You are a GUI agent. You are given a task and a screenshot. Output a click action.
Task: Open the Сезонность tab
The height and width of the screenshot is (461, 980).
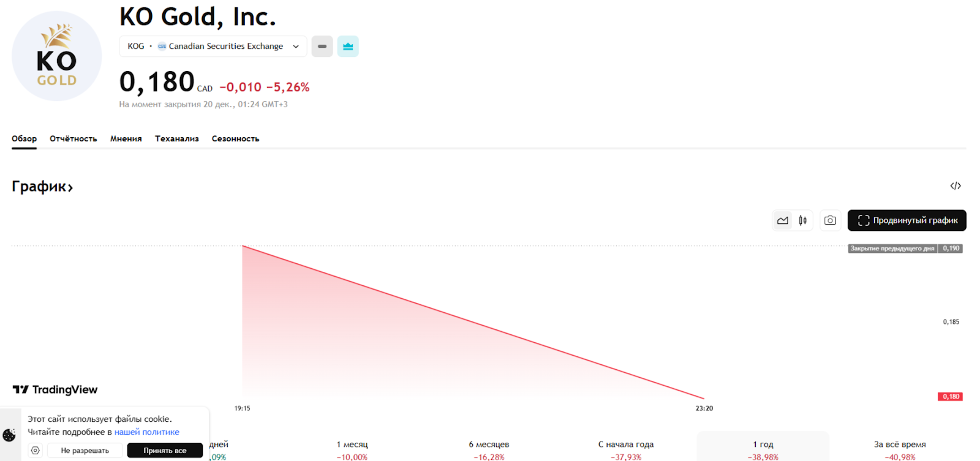(235, 139)
